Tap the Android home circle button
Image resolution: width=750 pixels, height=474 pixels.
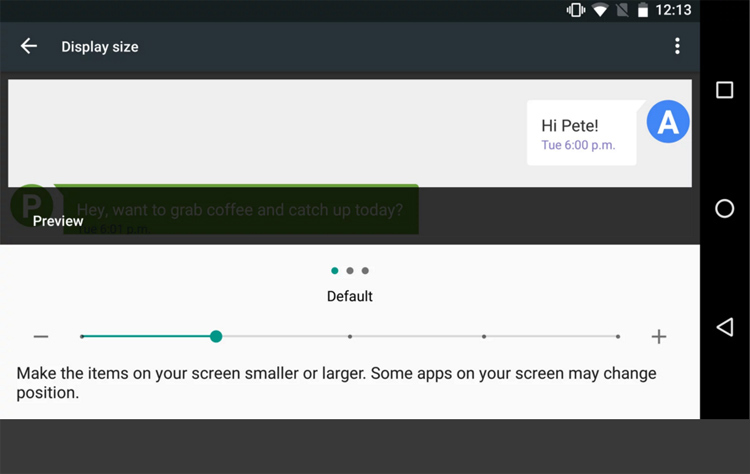point(725,208)
